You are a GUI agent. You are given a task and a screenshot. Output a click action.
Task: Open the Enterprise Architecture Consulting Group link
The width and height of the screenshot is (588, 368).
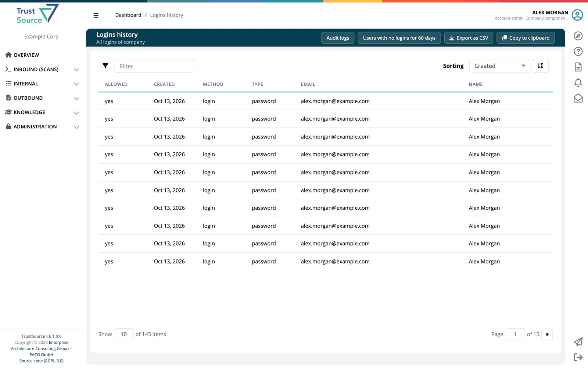[42, 348]
